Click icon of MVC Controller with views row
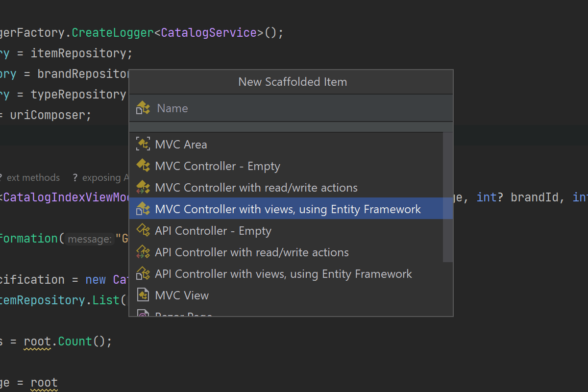 (x=143, y=209)
